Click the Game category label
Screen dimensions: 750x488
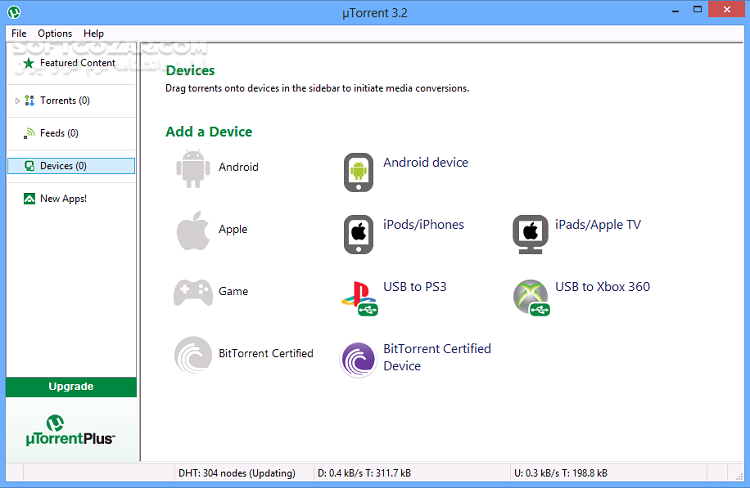(233, 291)
